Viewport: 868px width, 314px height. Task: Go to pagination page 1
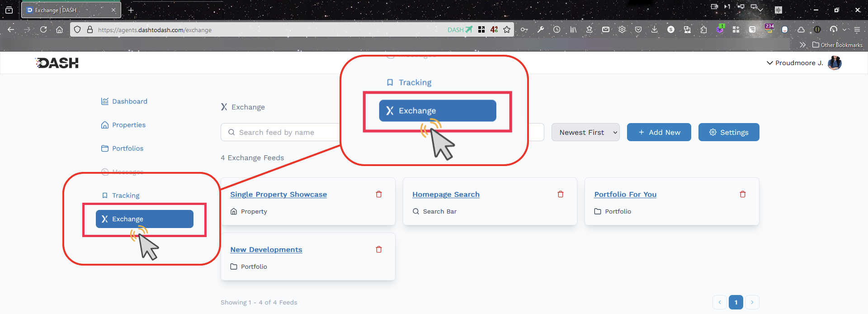click(736, 302)
